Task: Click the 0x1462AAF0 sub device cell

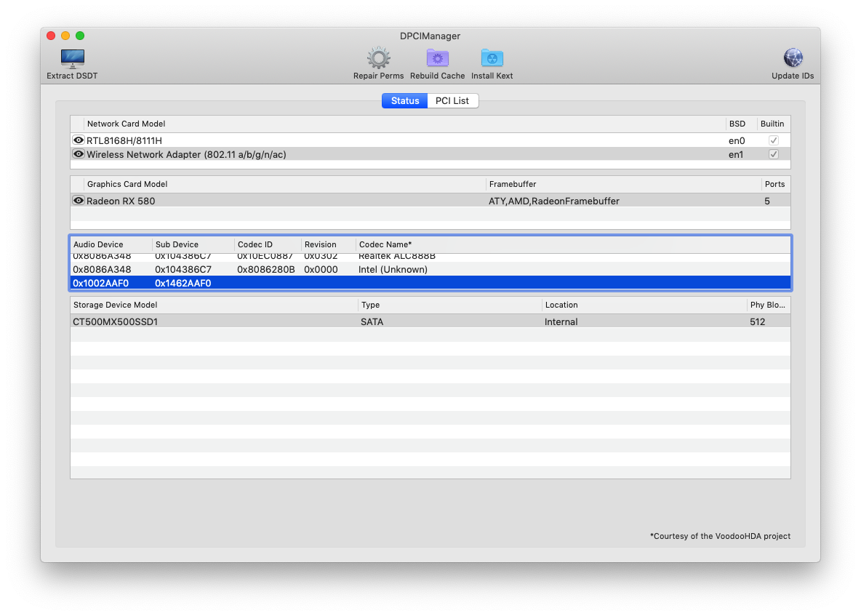Action: (x=183, y=284)
